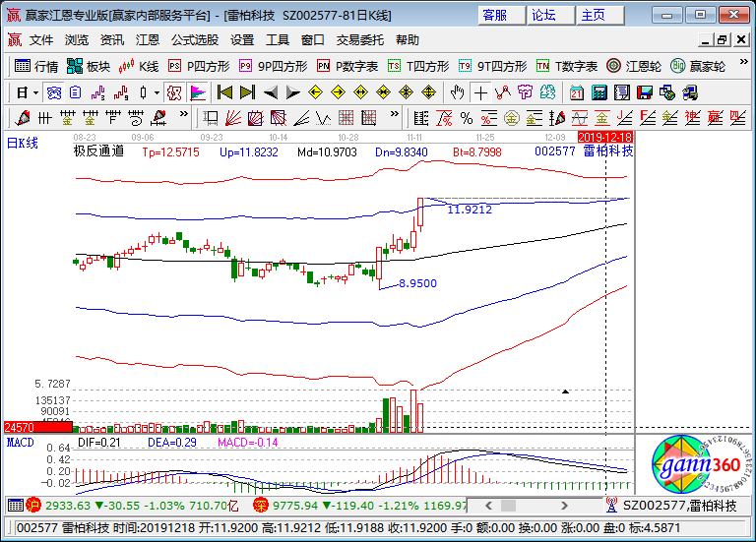Expand the drawing toolbar overflow chevron

pyautogui.click(x=184, y=114)
